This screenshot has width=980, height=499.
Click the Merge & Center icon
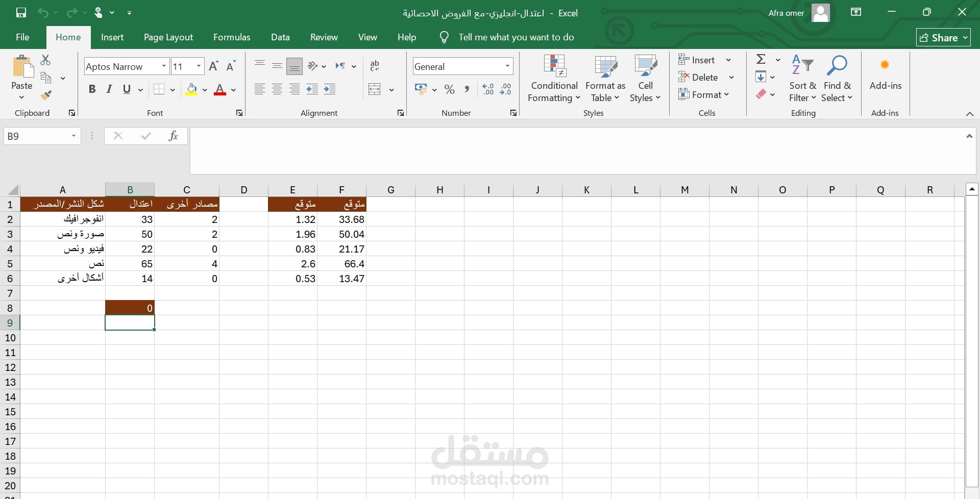375,89
